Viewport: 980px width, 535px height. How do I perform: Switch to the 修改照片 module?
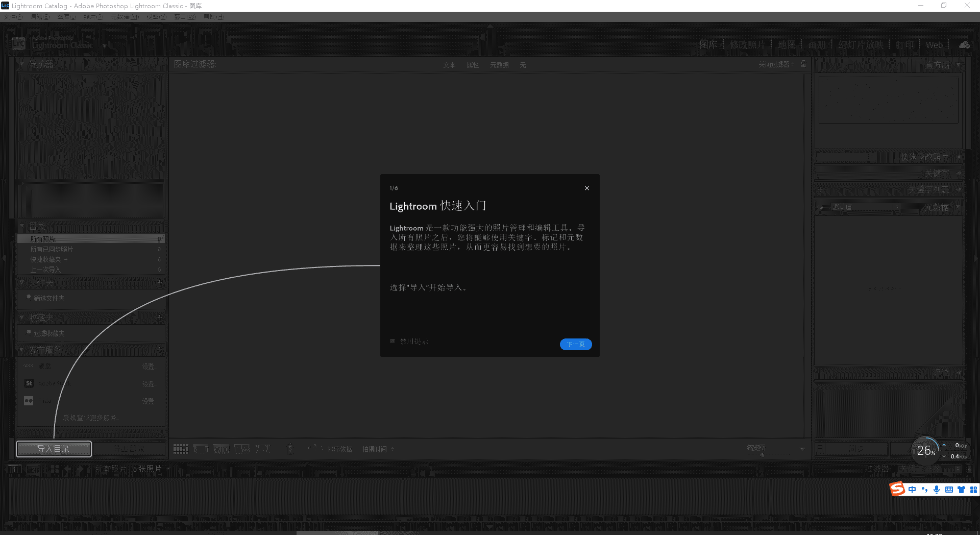pos(748,44)
